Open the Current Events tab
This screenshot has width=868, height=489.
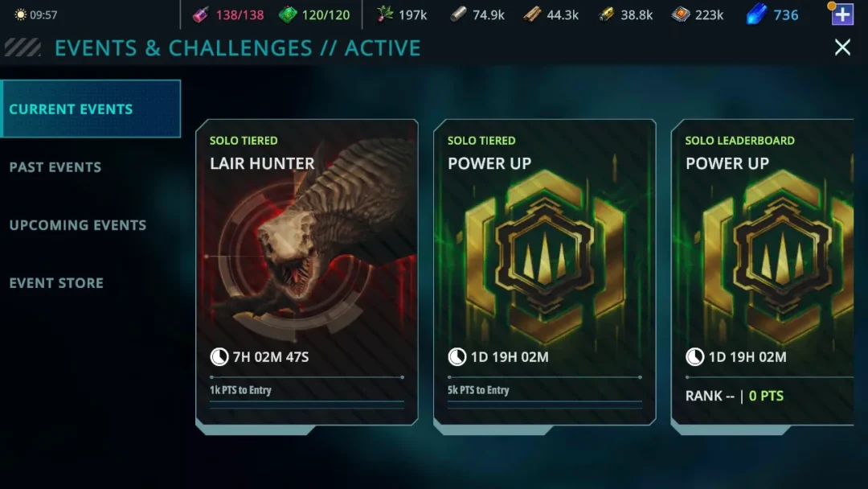point(91,109)
